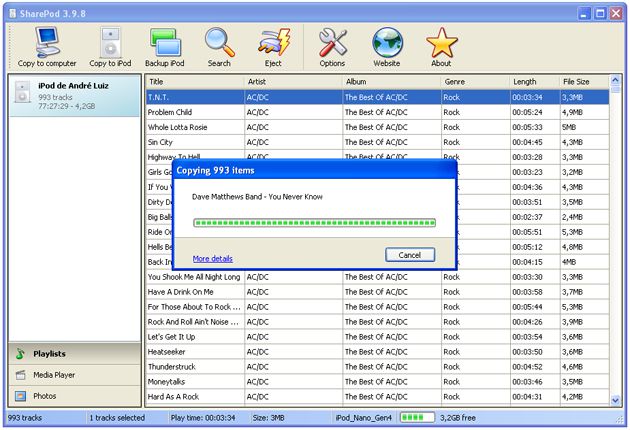630x430 pixels.
Task: Select Rock And Roll Ain't Noise track
Action: [x=377, y=322]
